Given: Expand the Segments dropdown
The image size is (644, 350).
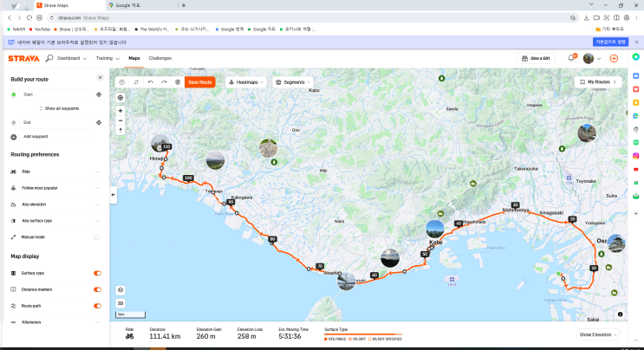Looking at the screenshot, I should (x=293, y=81).
